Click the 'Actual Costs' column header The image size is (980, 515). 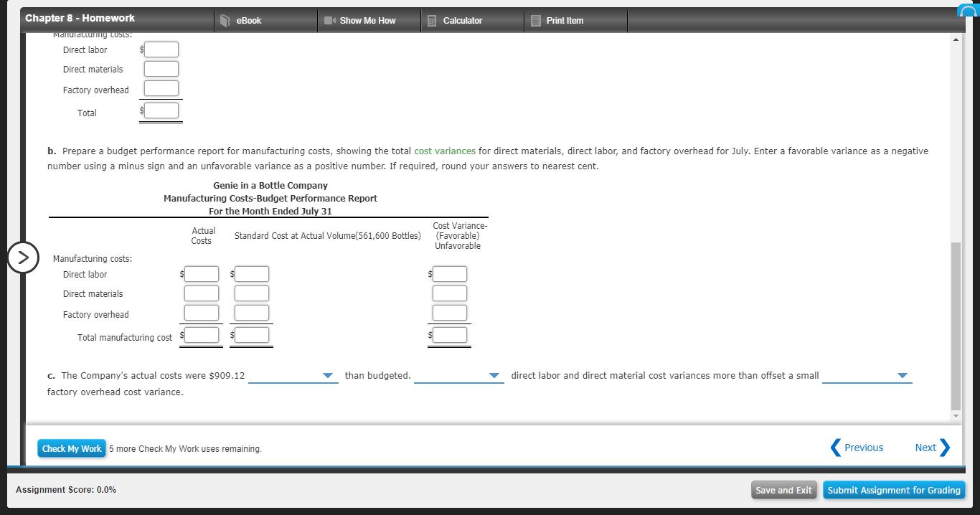[x=202, y=236]
